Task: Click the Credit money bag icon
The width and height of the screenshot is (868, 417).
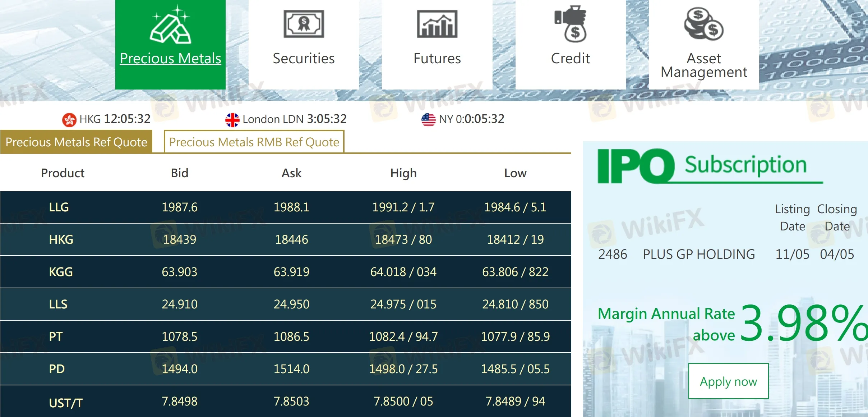Action: (571, 24)
